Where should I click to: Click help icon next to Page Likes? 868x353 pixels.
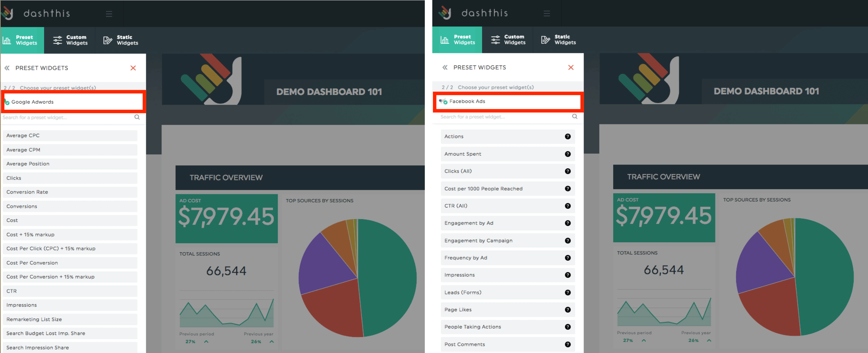(x=568, y=310)
